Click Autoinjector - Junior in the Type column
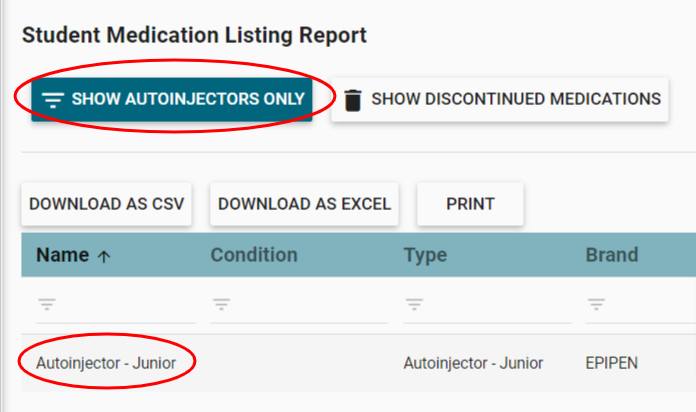Image resolution: width=696 pixels, height=412 pixels. tap(473, 363)
